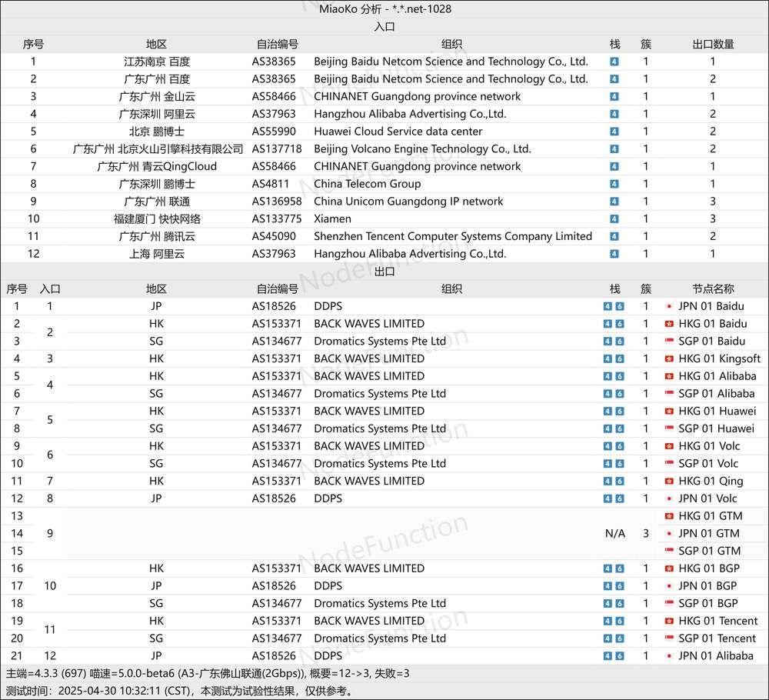Click the '测试时间：2025-04-30 10:32:11' footer line
Screen dimensions: 769x700
coord(179,692)
